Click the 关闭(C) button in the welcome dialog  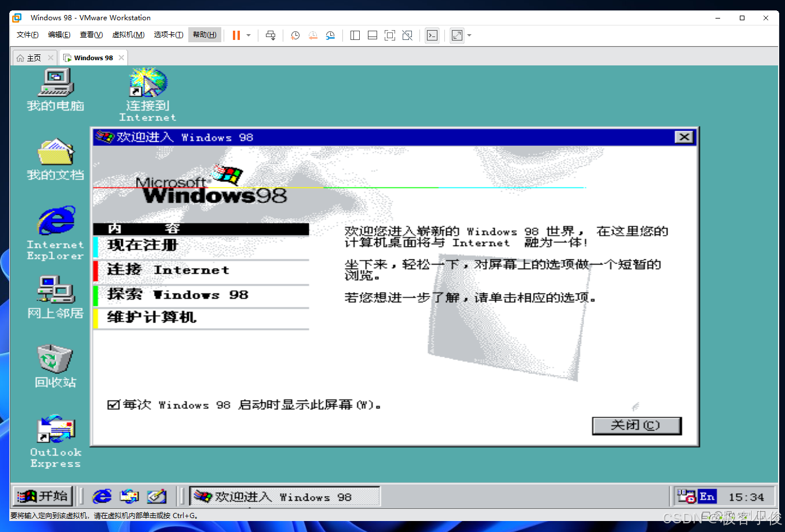637,425
